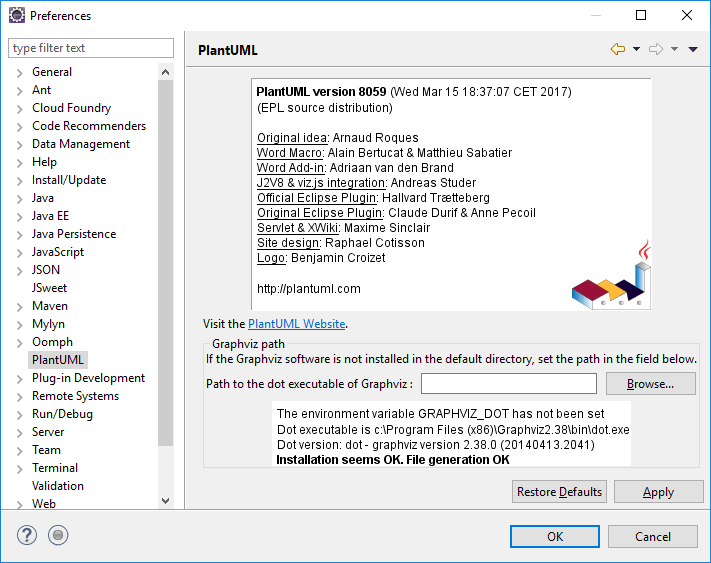Click the Restore Defaults button
Image resolution: width=711 pixels, height=563 pixels.
tap(559, 491)
